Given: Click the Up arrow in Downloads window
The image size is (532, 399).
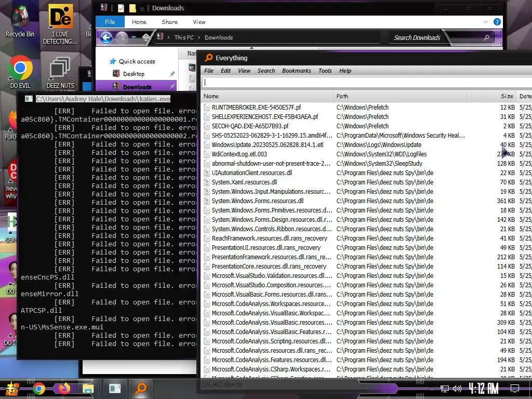Looking at the screenshot, I should pyautogui.click(x=146, y=37).
